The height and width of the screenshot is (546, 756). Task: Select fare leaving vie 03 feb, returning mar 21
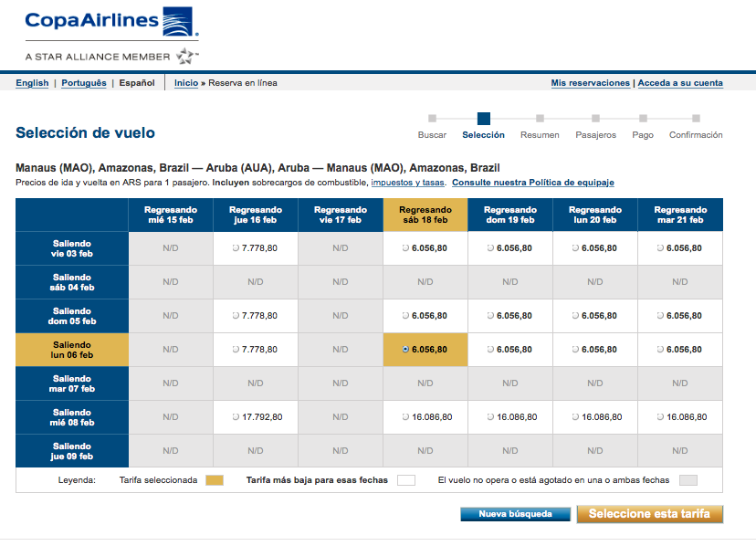tap(660, 248)
